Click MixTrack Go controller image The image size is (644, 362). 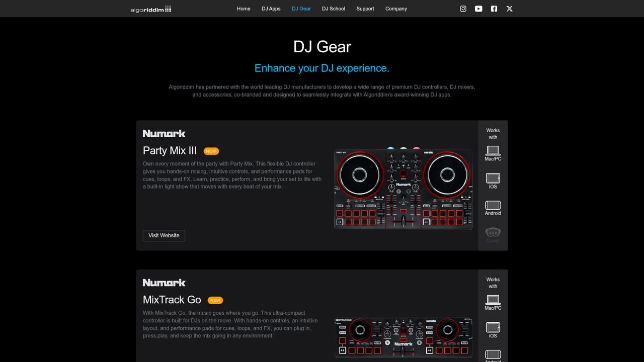pyautogui.click(x=404, y=337)
